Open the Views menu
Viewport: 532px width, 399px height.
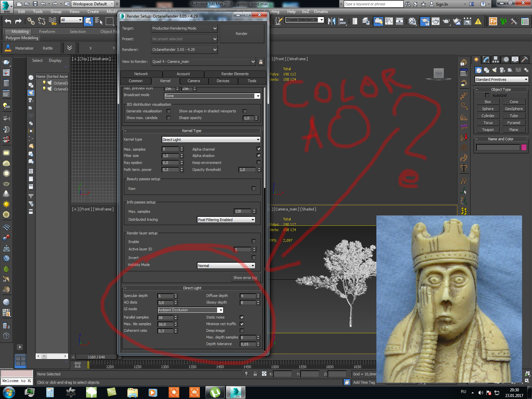[74, 12]
